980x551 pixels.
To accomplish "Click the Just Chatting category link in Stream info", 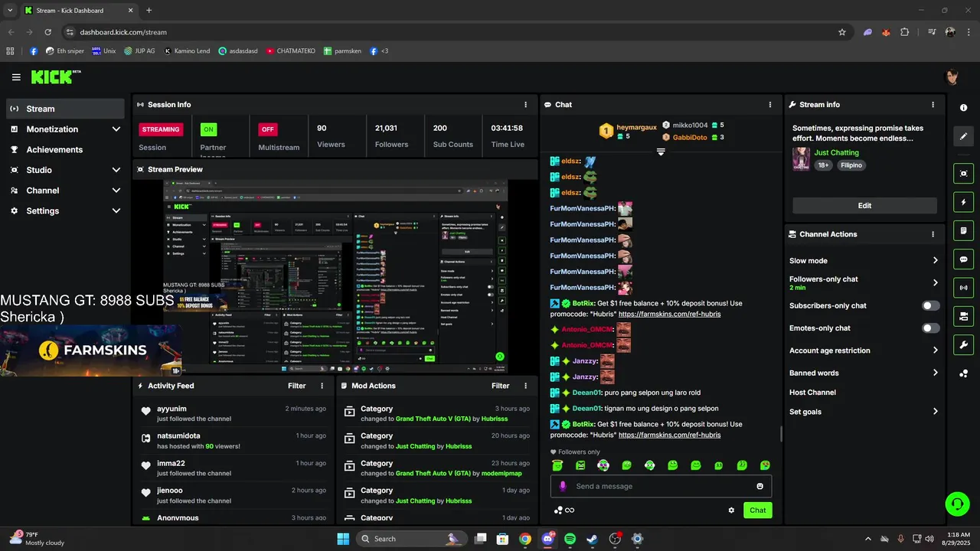I will coord(836,153).
